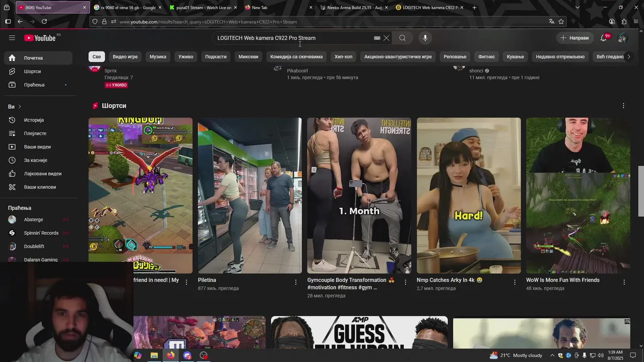Switch to the New Tab tab
The height and width of the screenshot is (362, 644).
coord(279,8)
